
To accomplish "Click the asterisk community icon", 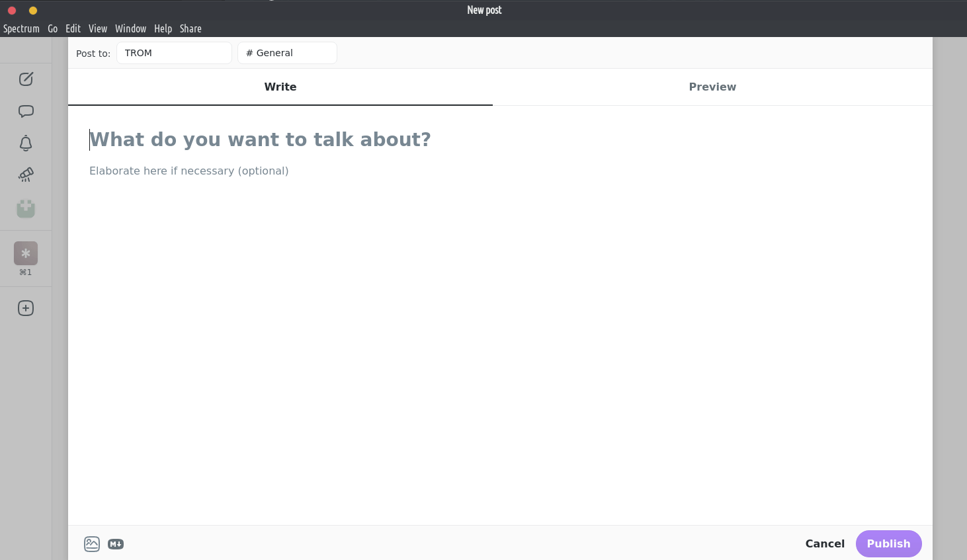I will click(x=26, y=253).
